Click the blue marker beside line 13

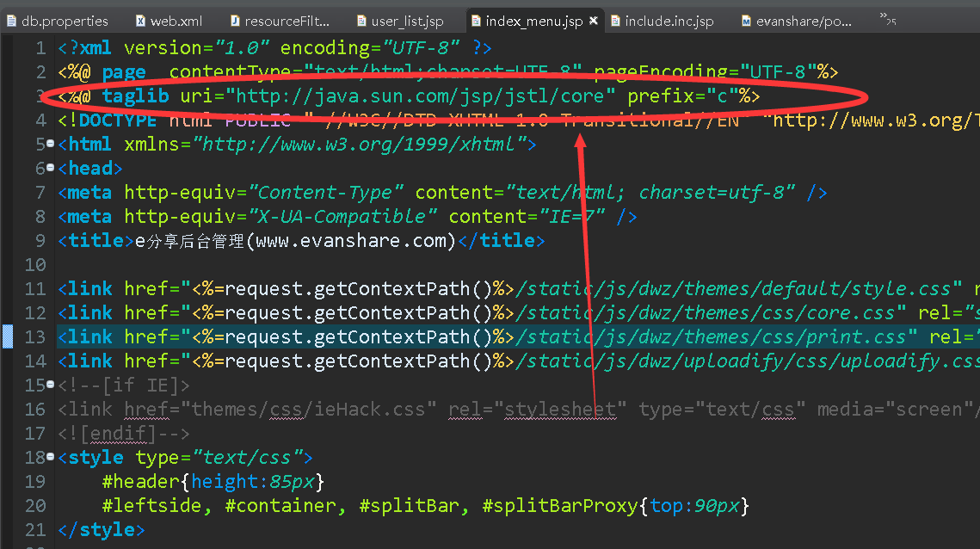[x=8, y=336]
